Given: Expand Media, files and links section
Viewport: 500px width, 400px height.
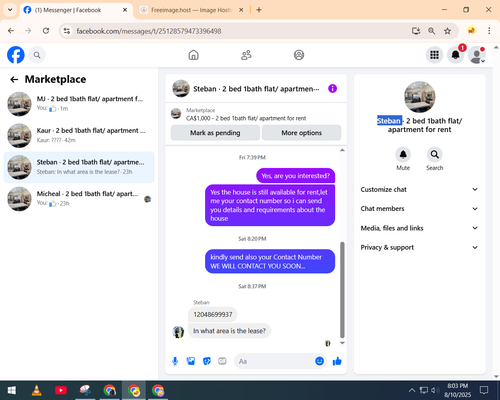Looking at the screenshot, I should tap(419, 228).
